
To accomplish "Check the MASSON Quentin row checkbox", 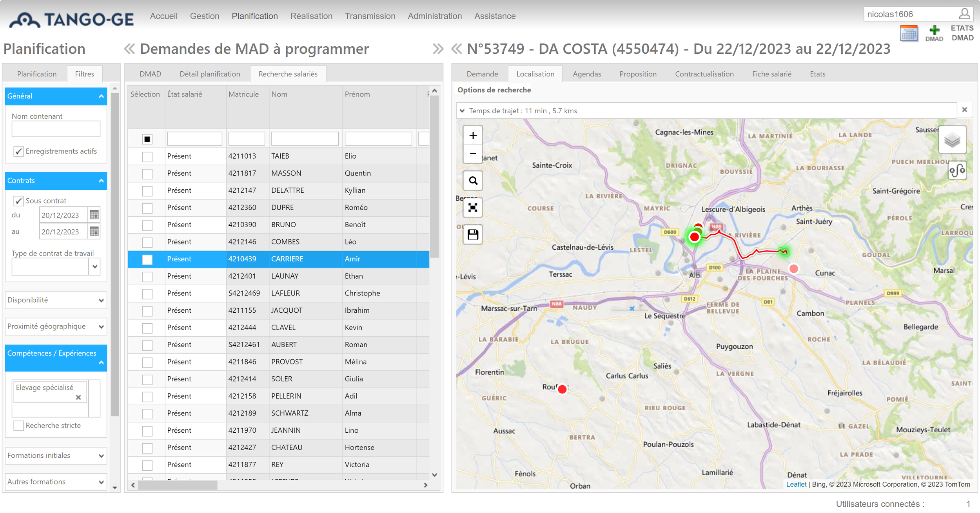I will click(x=147, y=174).
